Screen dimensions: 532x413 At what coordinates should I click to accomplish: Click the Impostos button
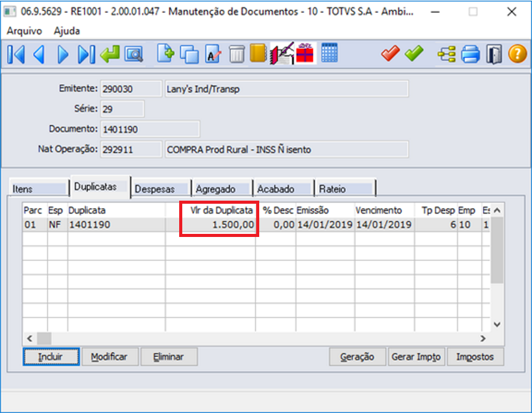(x=475, y=357)
